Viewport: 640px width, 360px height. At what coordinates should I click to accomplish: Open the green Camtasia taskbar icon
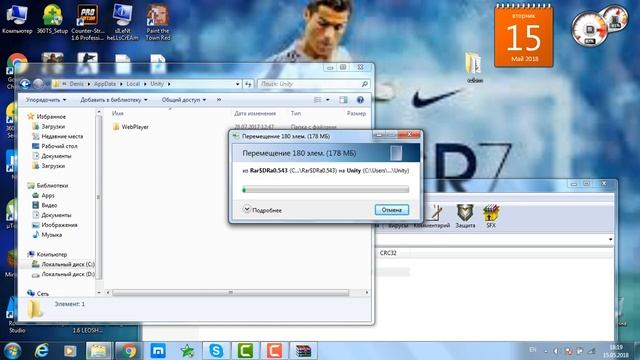point(245,351)
